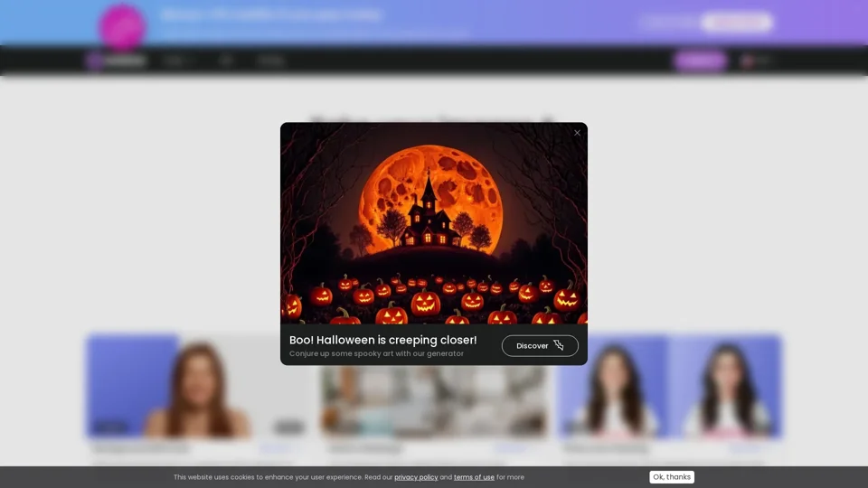Click 'Conjure up some spooky art' subtitle
Image resolution: width=868 pixels, height=488 pixels.
[376, 353]
